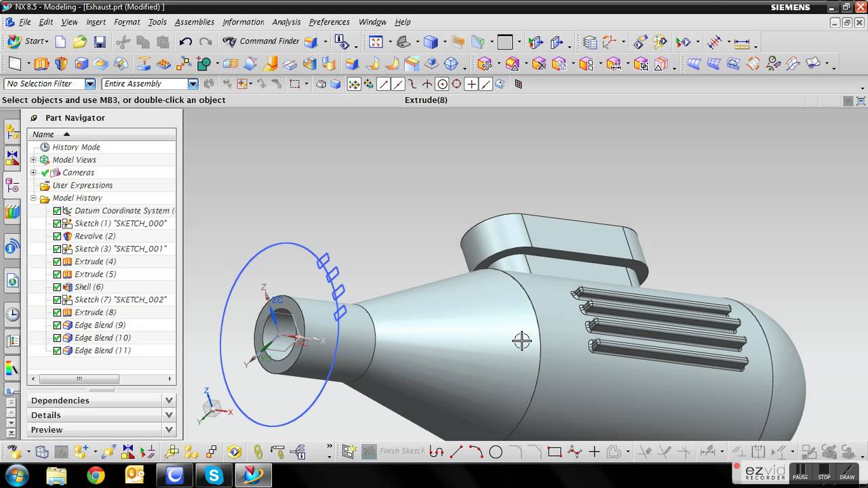
Task: Open the Analysis menu
Action: (285, 22)
